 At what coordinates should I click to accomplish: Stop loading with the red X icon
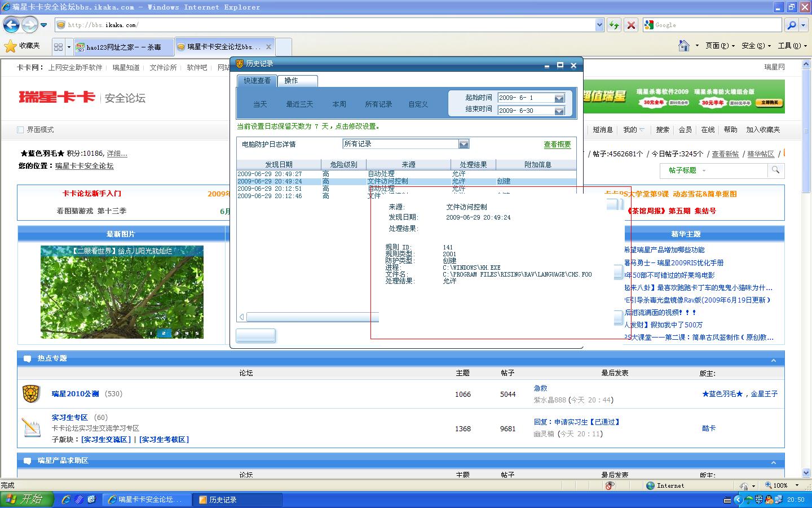click(632, 25)
